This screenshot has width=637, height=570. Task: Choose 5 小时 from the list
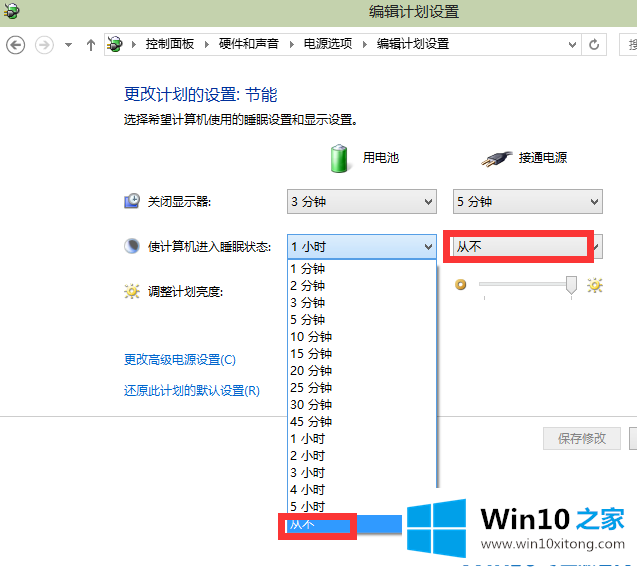(362, 507)
